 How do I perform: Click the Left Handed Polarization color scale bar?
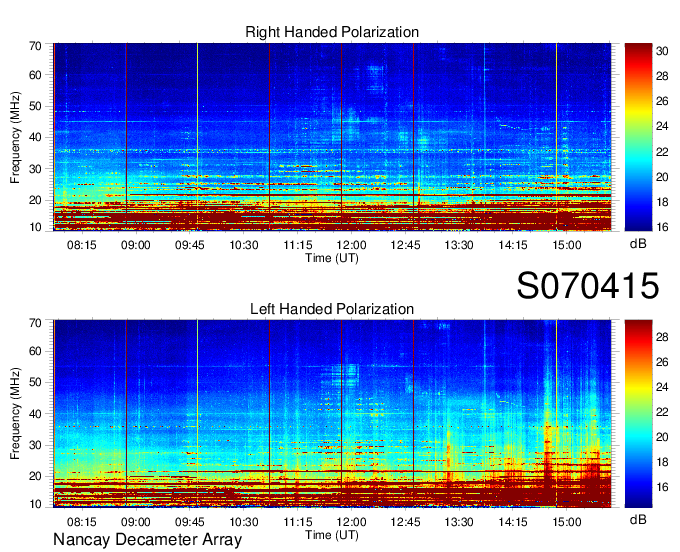[638, 414]
